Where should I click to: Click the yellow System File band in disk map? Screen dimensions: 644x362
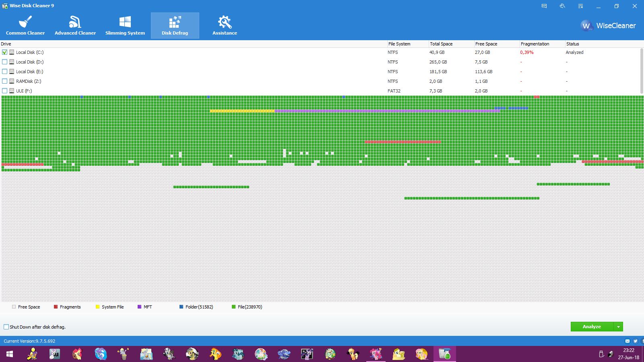click(242, 111)
